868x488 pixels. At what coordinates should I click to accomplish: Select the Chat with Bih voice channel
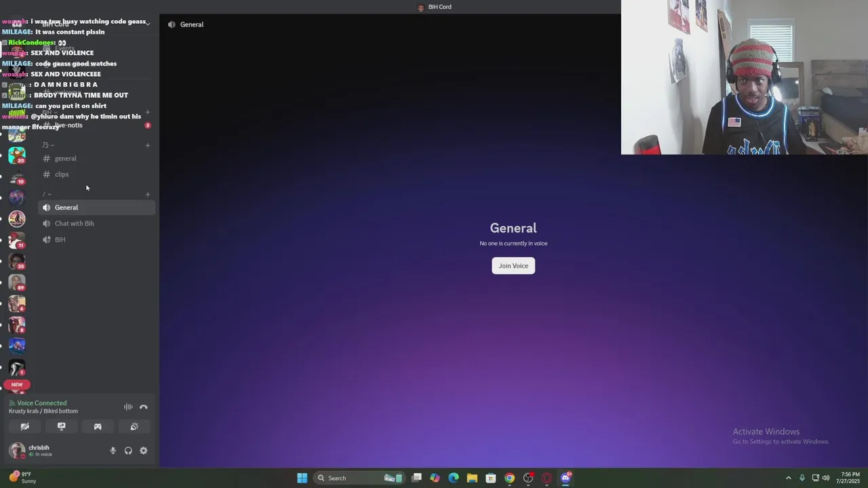pos(97,224)
